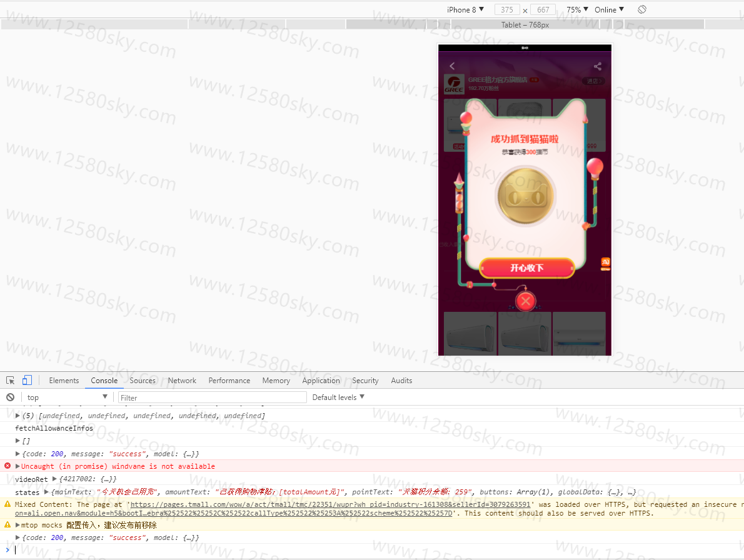
Task: Click the console Filter input field
Action: (213, 397)
